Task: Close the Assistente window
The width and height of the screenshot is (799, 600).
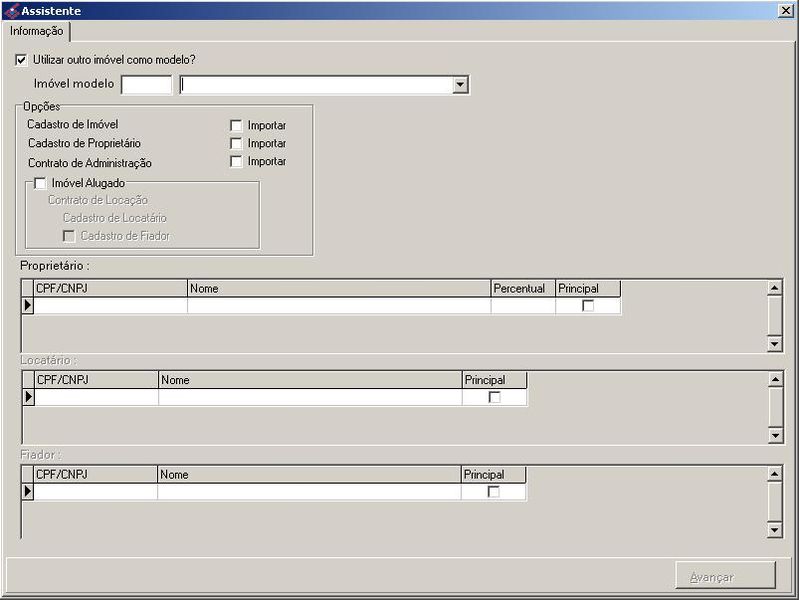Action: 786,10
